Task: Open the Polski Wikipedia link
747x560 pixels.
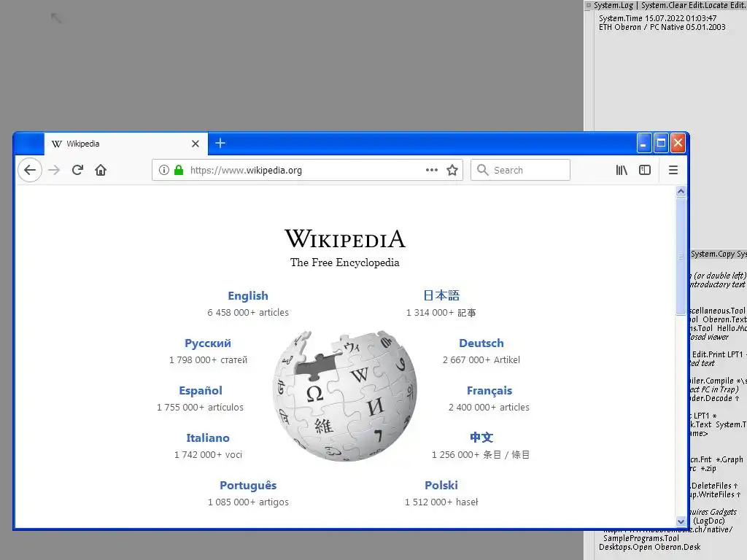Action: [441, 485]
